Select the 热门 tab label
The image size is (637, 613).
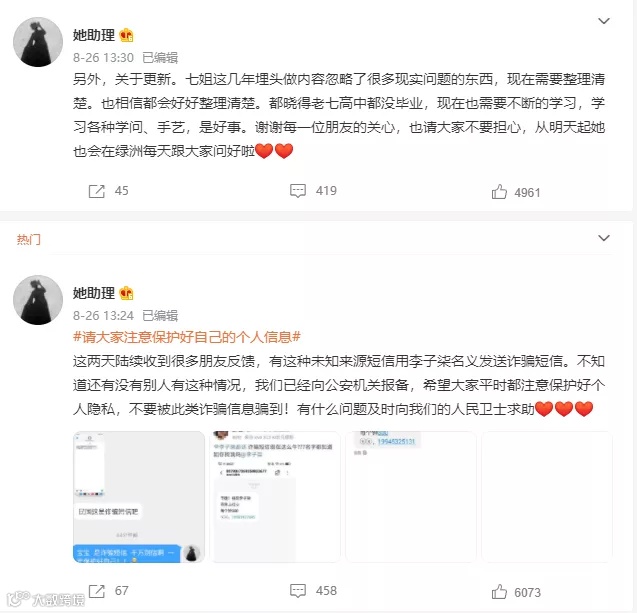point(28,239)
